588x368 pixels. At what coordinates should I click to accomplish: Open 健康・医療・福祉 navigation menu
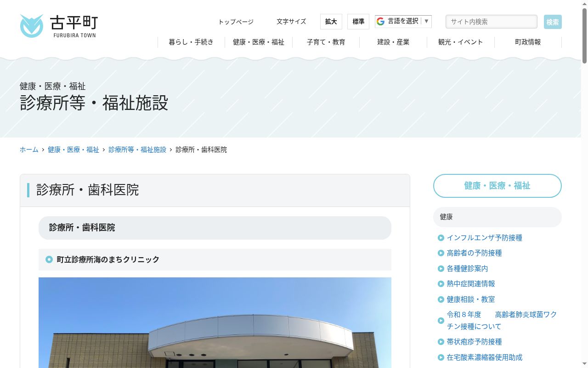[259, 42]
